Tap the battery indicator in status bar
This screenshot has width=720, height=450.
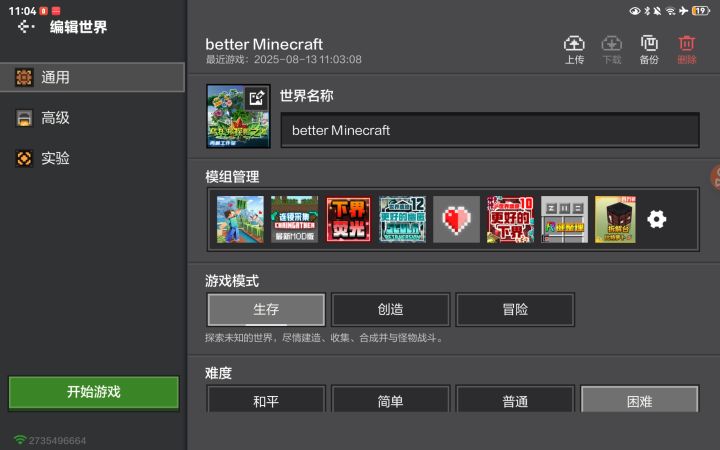(x=701, y=11)
